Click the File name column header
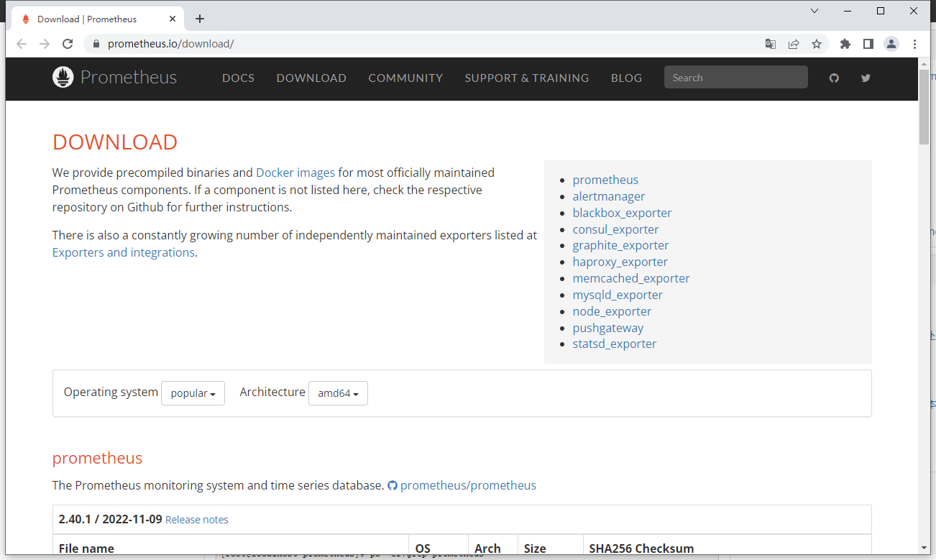Screen dimensions: 936x560 tap(86, 548)
